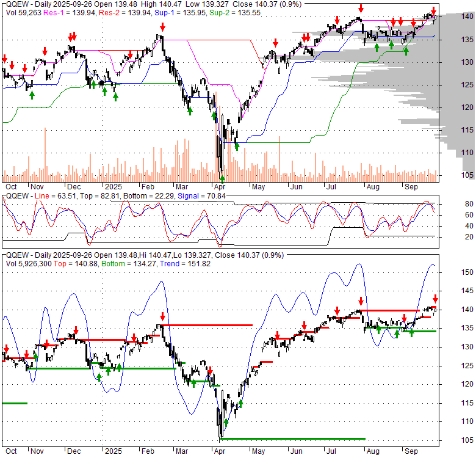Click the Jul label on top chart time axis
Image resolution: width=476 pixels, height=455 pixels.
[331, 187]
